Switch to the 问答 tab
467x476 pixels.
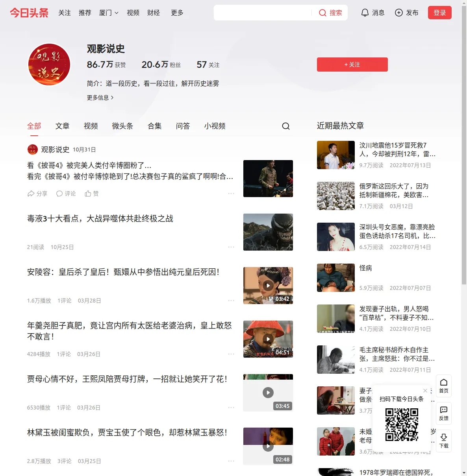pos(183,126)
